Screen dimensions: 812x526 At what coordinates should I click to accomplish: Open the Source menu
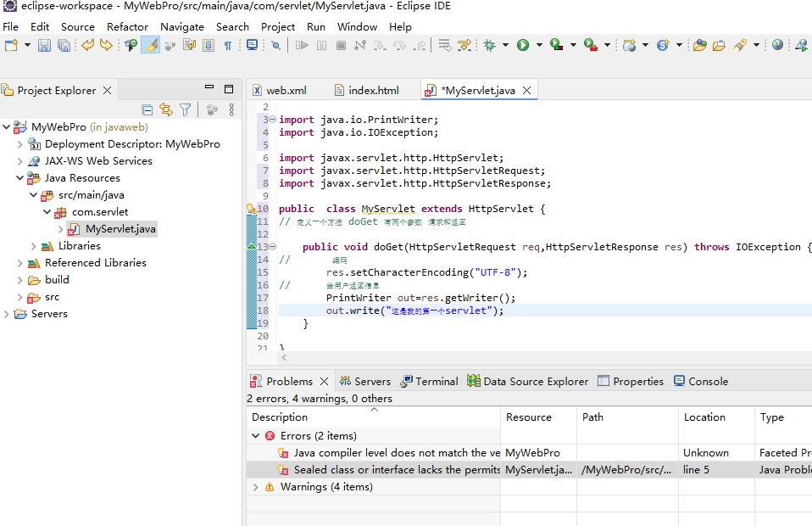coord(78,27)
